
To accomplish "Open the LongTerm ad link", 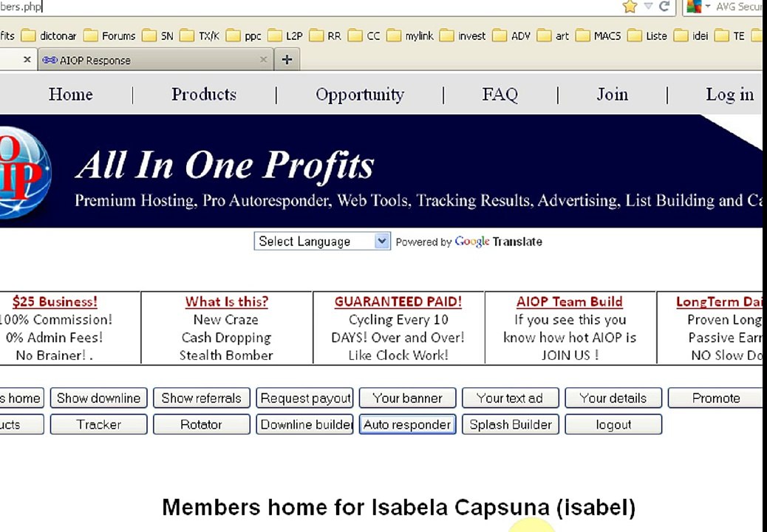I will click(718, 301).
